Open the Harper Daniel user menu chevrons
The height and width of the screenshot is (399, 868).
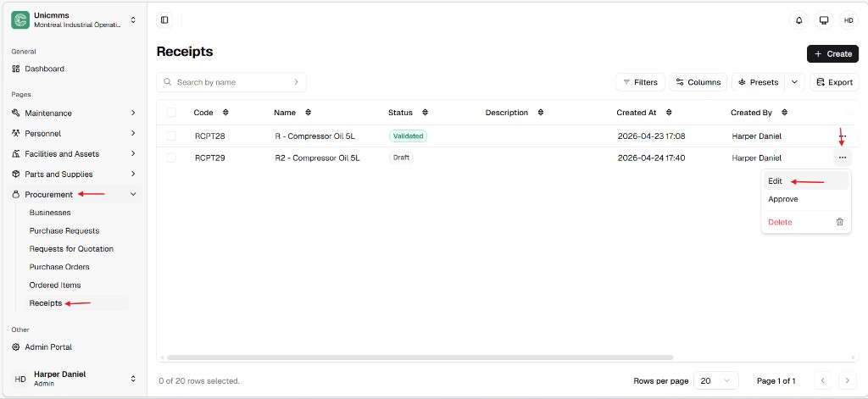click(133, 379)
